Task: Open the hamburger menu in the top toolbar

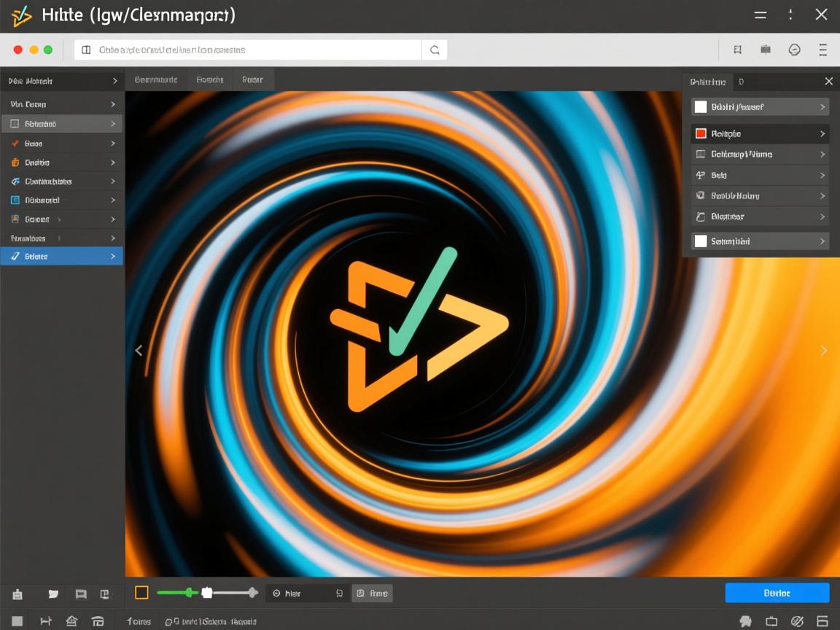Action: tap(823, 50)
